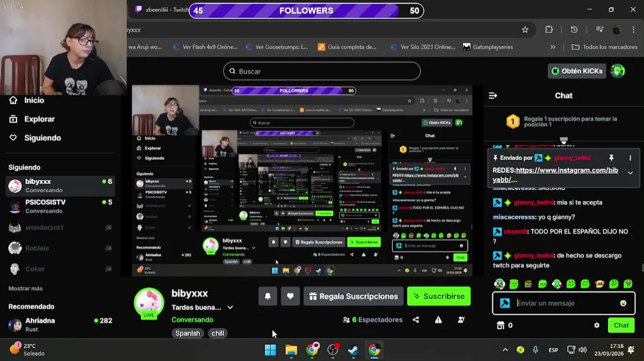The width and height of the screenshot is (644, 361).
Task: Share the stream with the share icon
Action: (416, 319)
